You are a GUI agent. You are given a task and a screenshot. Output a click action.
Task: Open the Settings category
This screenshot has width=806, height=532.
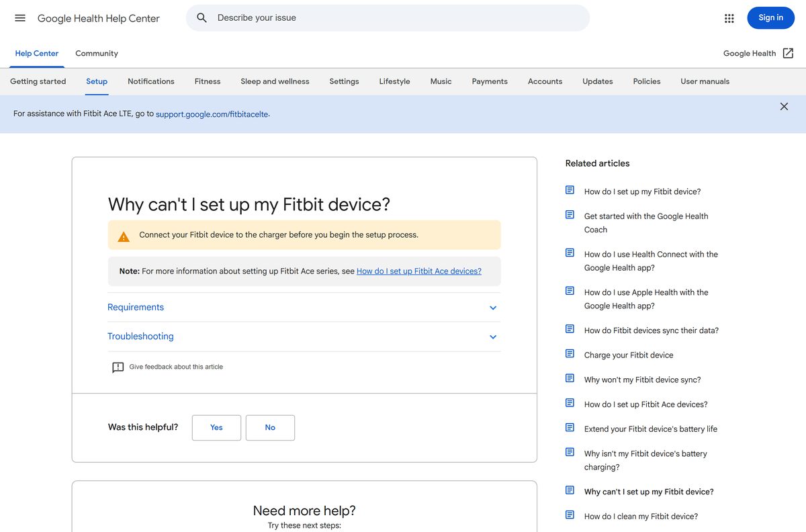344,81
